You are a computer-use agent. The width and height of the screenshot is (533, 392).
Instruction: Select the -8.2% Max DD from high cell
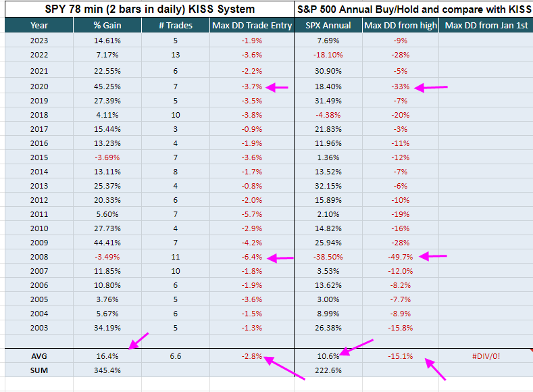[x=401, y=285]
